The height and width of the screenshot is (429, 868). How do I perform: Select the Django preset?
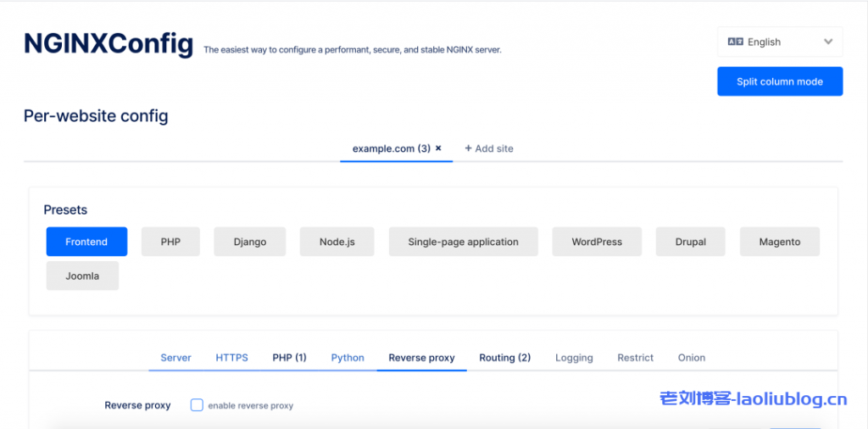point(250,242)
